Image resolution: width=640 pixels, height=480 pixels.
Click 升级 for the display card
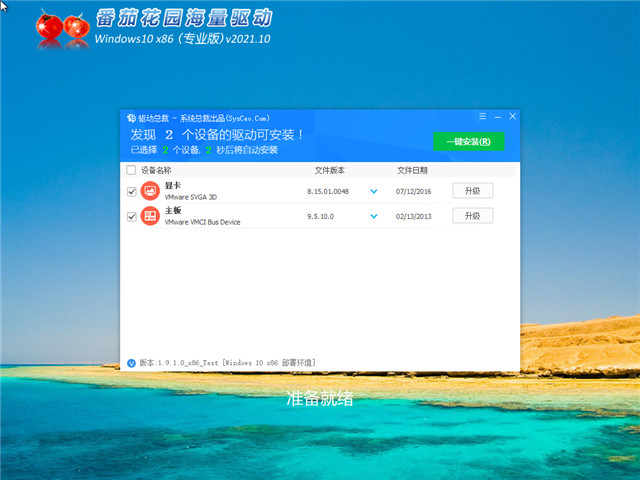point(472,191)
